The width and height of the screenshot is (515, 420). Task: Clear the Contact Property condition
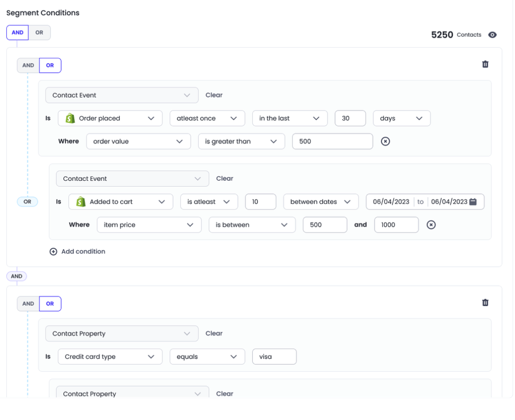(214, 333)
